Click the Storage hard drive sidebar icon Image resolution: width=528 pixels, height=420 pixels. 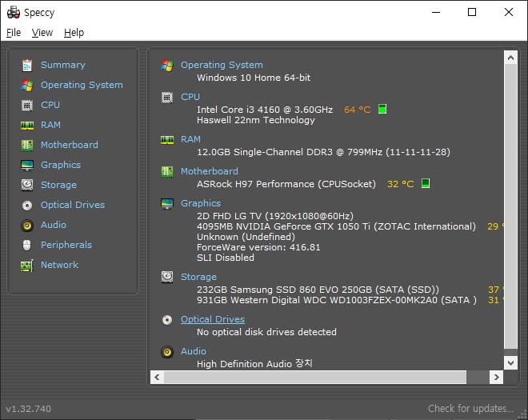[x=27, y=185]
